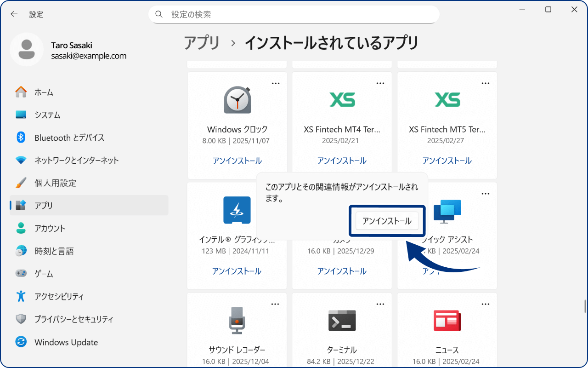Open more options for Windows クロック
This screenshot has width=588, height=368.
[276, 83]
